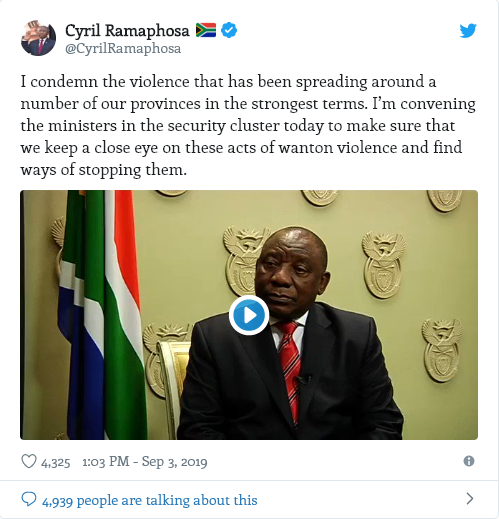Click the South Africa flag emoji
Image resolution: width=499 pixels, height=519 pixels.
(x=206, y=30)
